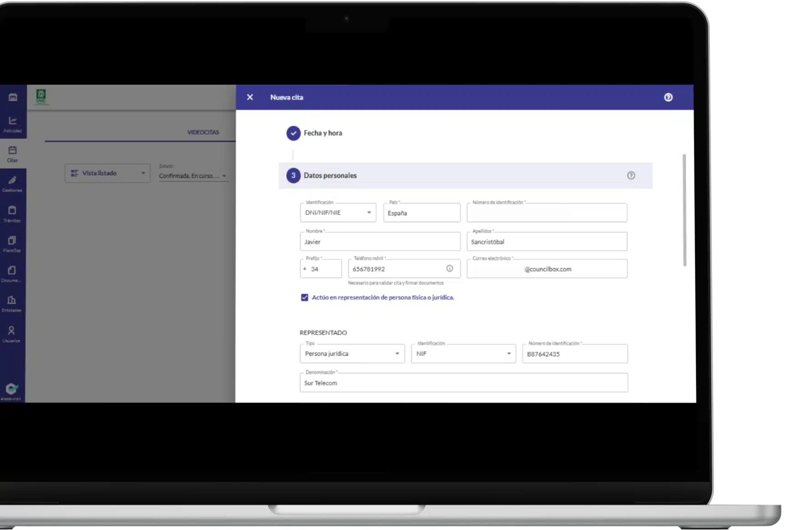Open the Entidades section
Image resolution: width=812 pixels, height=530 pixels.
(12, 303)
